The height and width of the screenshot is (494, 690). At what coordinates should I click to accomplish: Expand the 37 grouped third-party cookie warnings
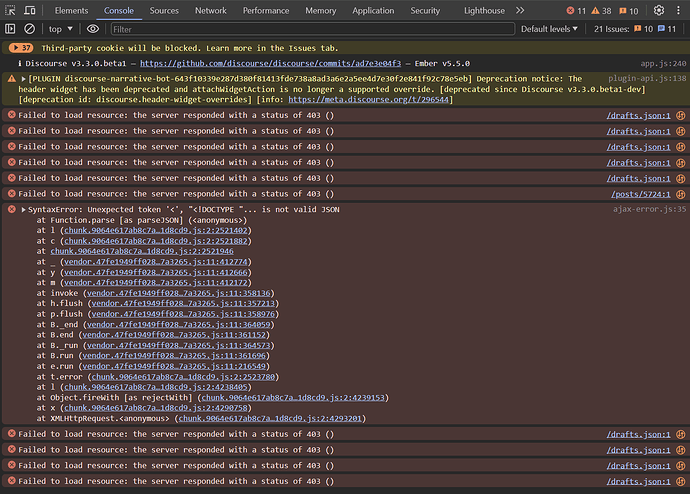(21, 48)
